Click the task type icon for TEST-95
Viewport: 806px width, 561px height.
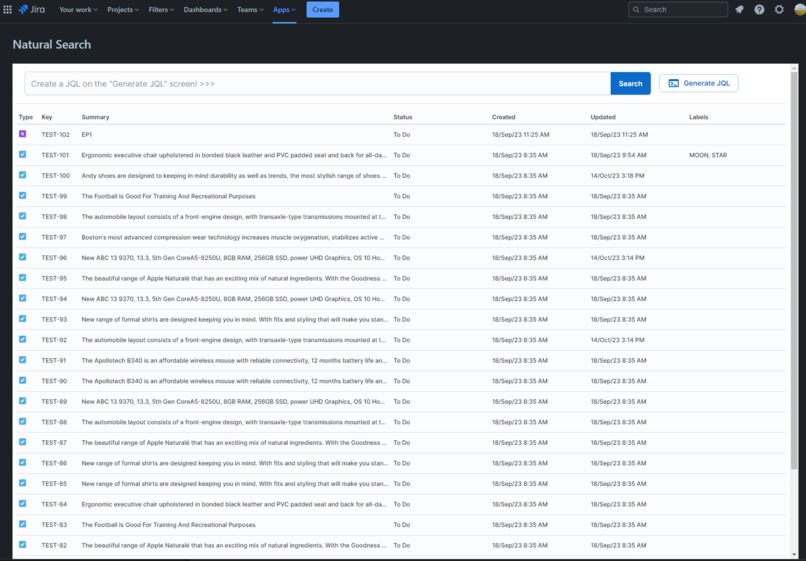23,278
